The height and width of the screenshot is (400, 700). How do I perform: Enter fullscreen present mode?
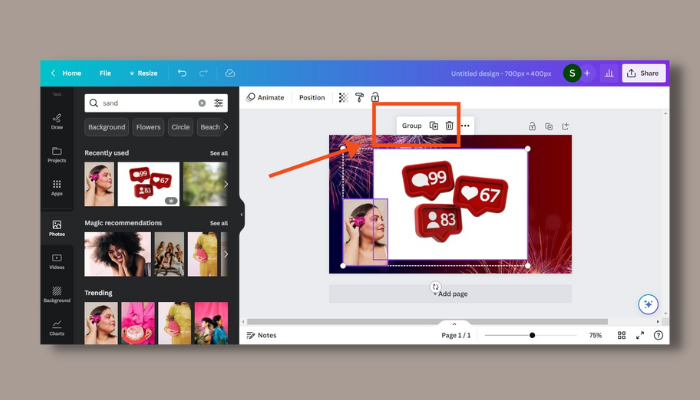(x=640, y=335)
